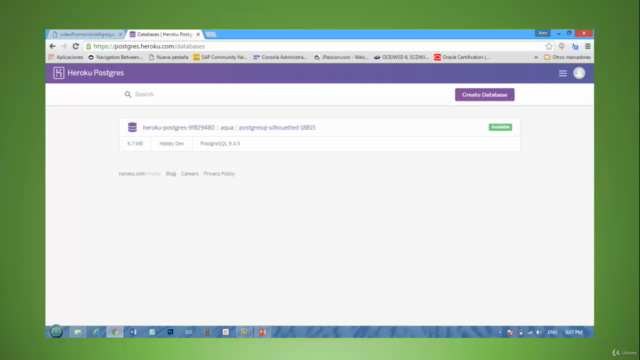
Task: Focus the database Search field
Action: pyautogui.click(x=286, y=94)
